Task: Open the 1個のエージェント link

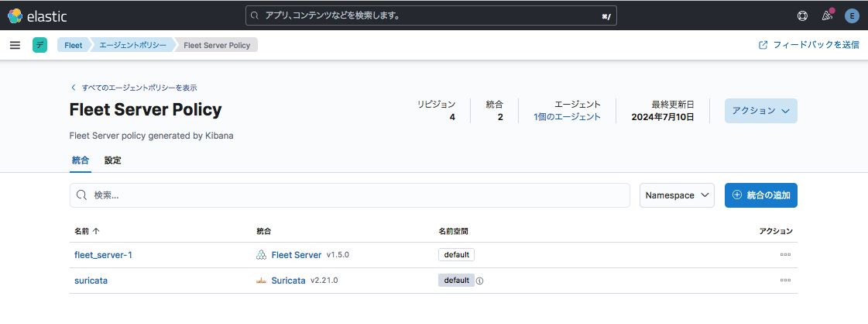Action: pyautogui.click(x=567, y=117)
